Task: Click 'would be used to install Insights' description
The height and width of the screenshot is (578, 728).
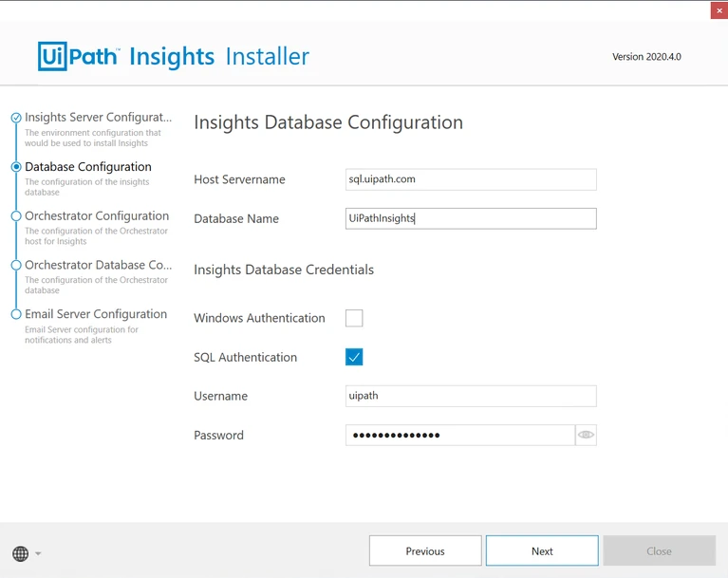Action: tap(86, 143)
